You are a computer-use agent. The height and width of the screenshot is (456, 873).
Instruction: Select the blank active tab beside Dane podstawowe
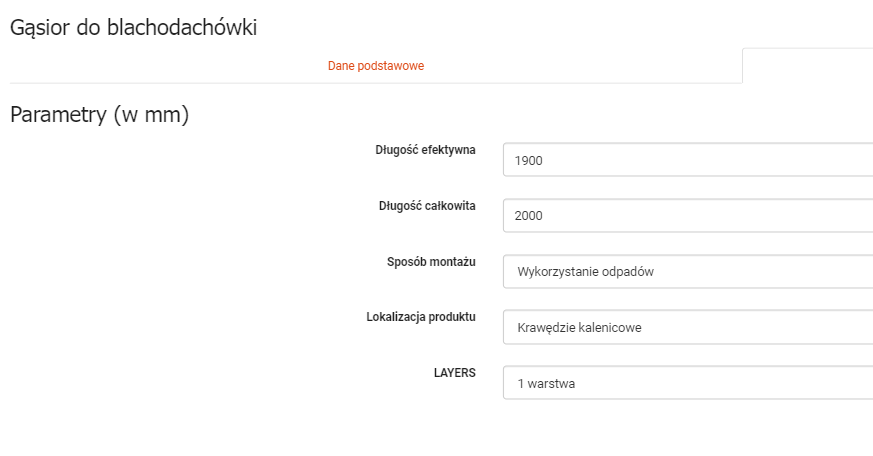point(807,66)
